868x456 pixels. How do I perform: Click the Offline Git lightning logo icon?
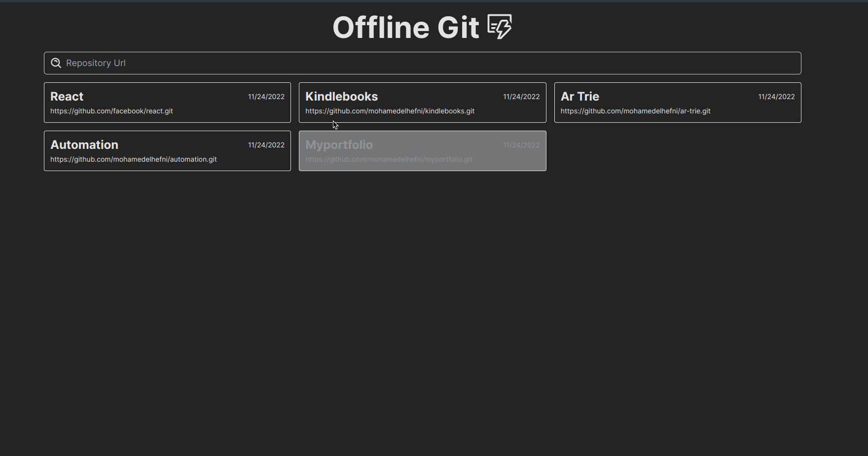[500, 27]
